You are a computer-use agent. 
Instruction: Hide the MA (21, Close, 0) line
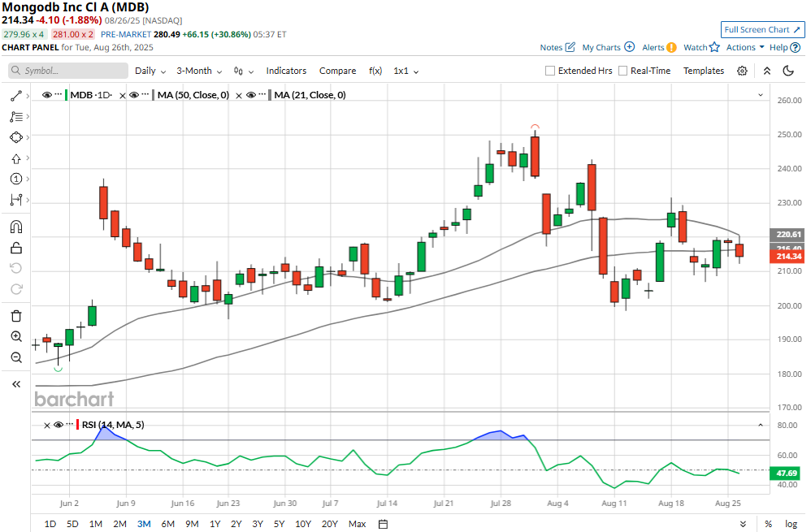251,95
